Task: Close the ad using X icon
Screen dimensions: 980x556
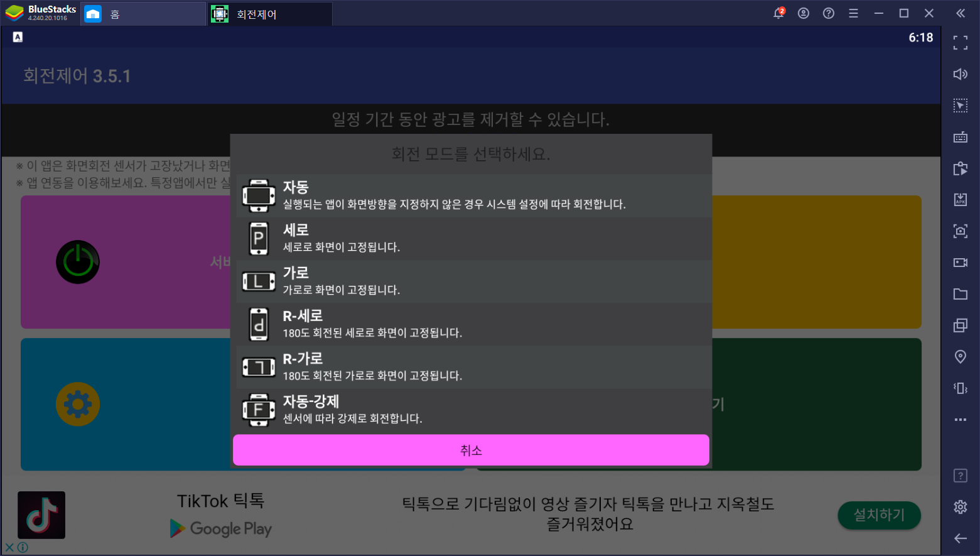Action: tap(9, 548)
